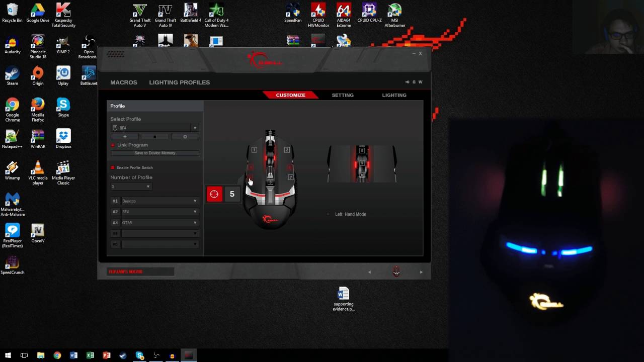The width and height of the screenshot is (644, 362).
Task: Open Task View in taskbar
Action: pos(24,355)
